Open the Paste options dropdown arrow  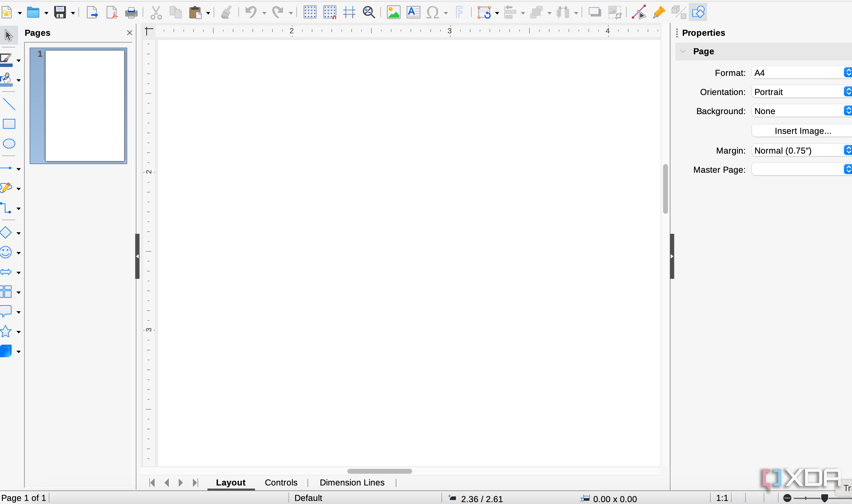pyautogui.click(x=208, y=13)
